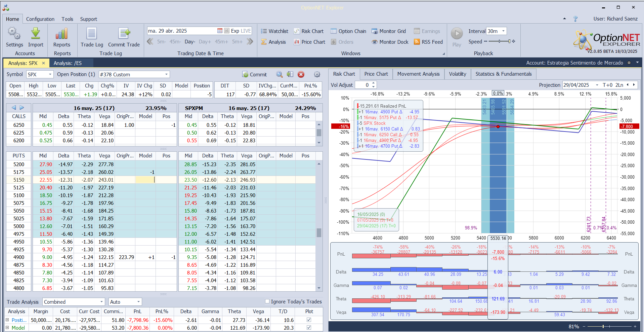Zoom in chart with plus button
Screen dimensions: 644x332
click(x=635, y=326)
